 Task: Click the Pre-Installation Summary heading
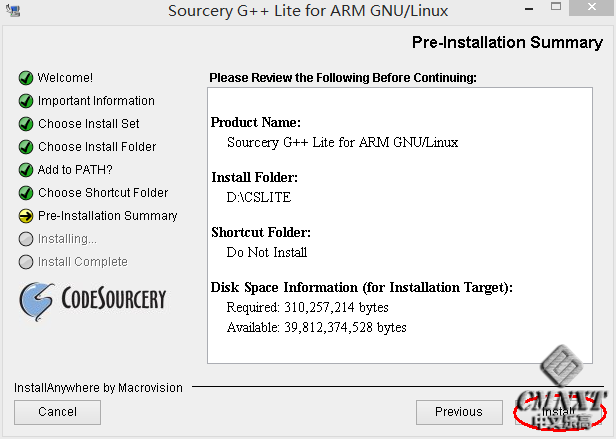pos(507,43)
